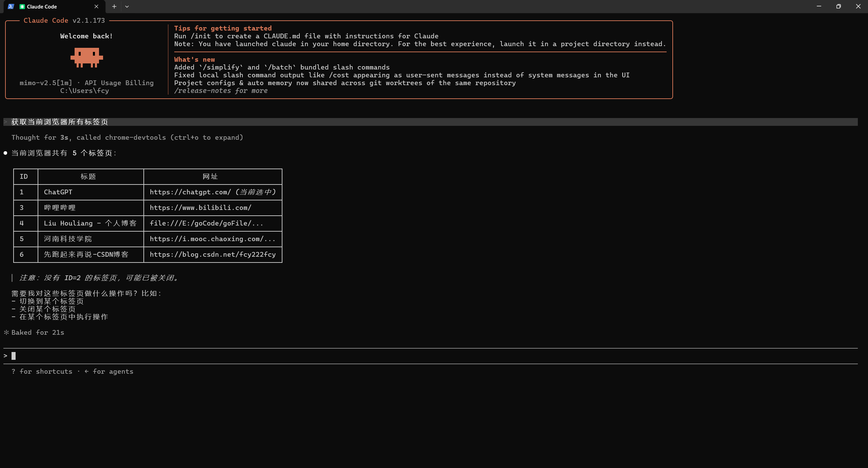Click 'Project configs & auto memory' line
Viewport: 868px width, 468px height.
point(345,83)
